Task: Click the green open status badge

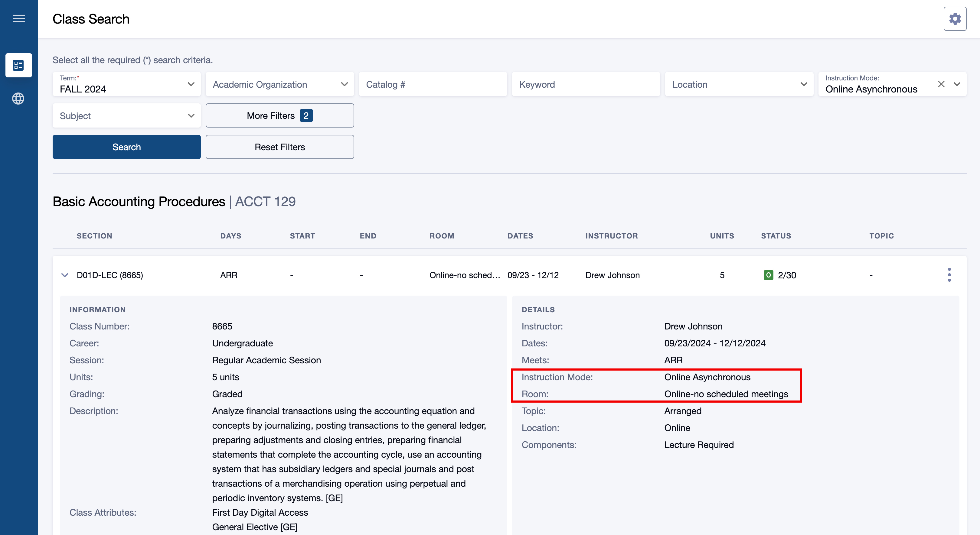Action: tap(768, 275)
